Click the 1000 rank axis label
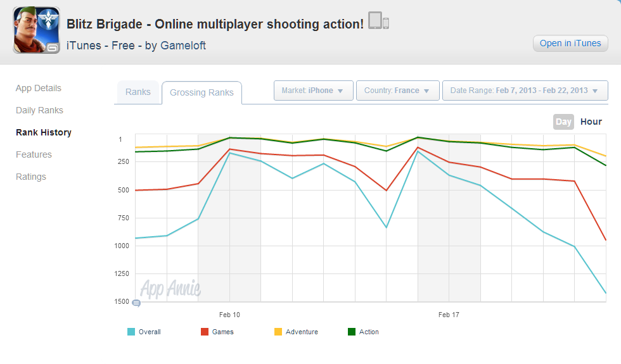The height and width of the screenshot is (364, 621). (122, 246)
